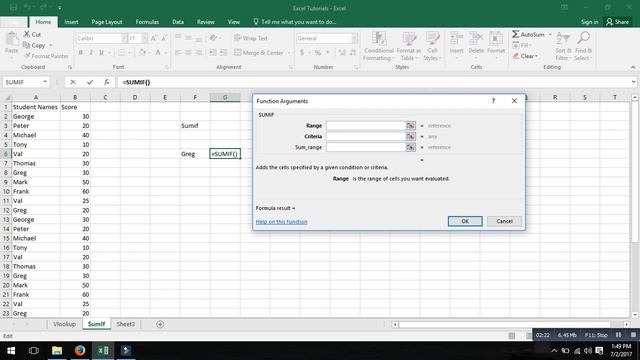640x360 pixels.
Task: Click the Format Painter
Action: [46, 56]
